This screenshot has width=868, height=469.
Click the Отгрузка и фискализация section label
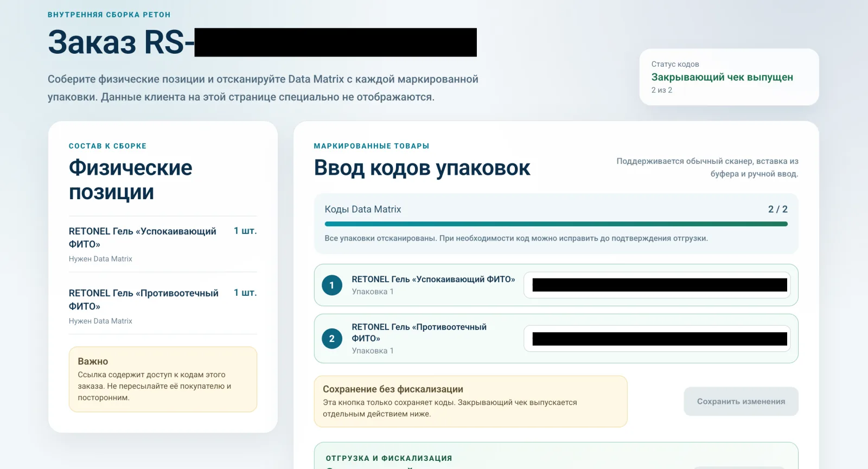point(389,458)
